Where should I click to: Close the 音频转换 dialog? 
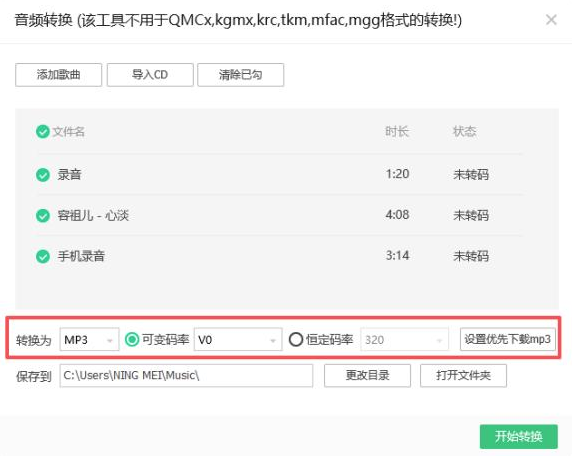[551, 20]
